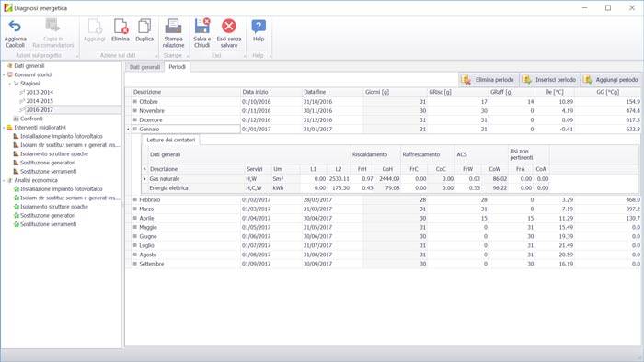Click the Gas naturale row
644x362 pixels.
point(348,179)
